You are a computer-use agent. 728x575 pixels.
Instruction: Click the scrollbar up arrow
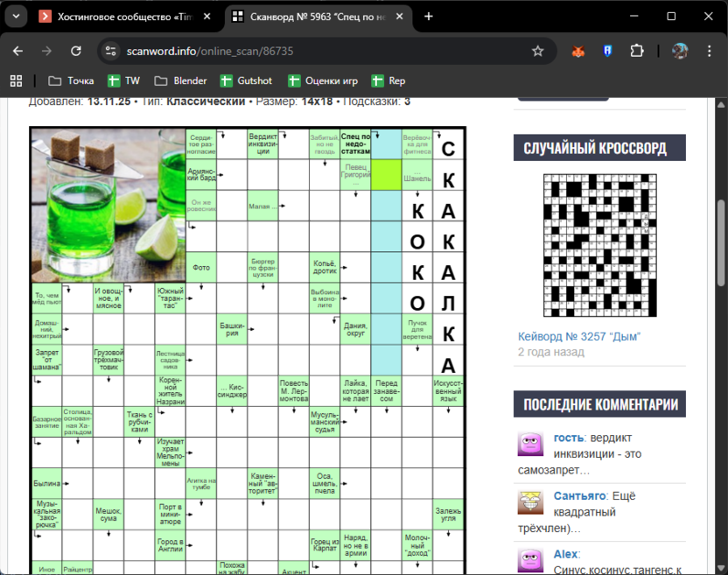click(721, 105)
